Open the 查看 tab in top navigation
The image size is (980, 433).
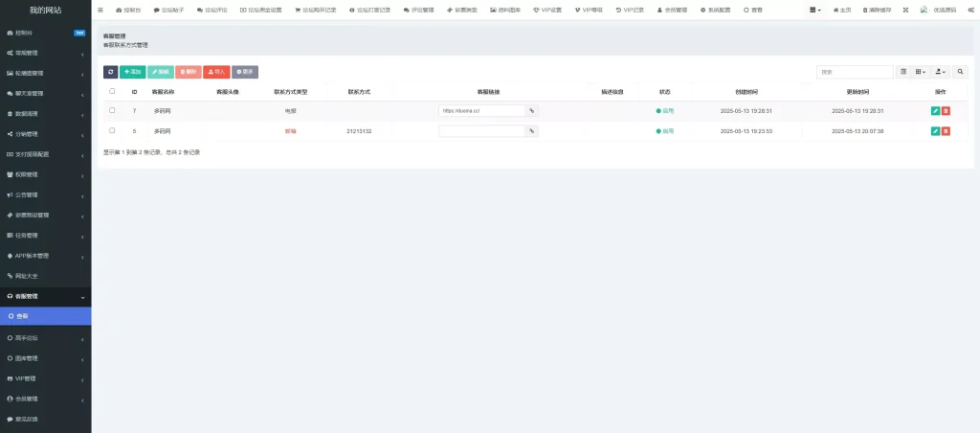point(753,10)
